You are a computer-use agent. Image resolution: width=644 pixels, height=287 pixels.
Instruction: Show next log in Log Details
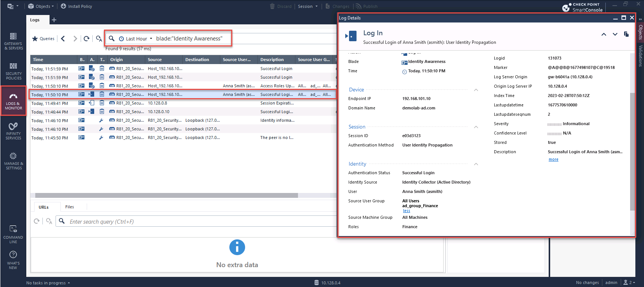point(615,34)
